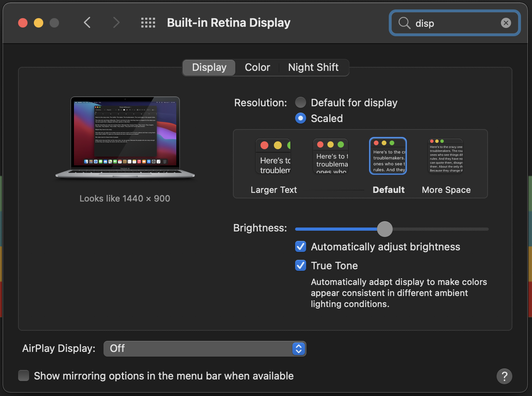Open the help question mark button
The image size is (532, 396).
click(x=504, y=376)
